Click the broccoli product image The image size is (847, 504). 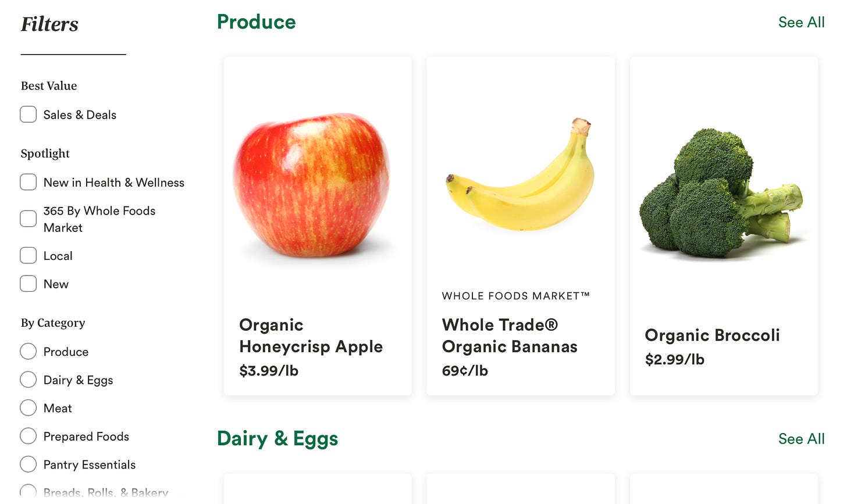point(721,194)
